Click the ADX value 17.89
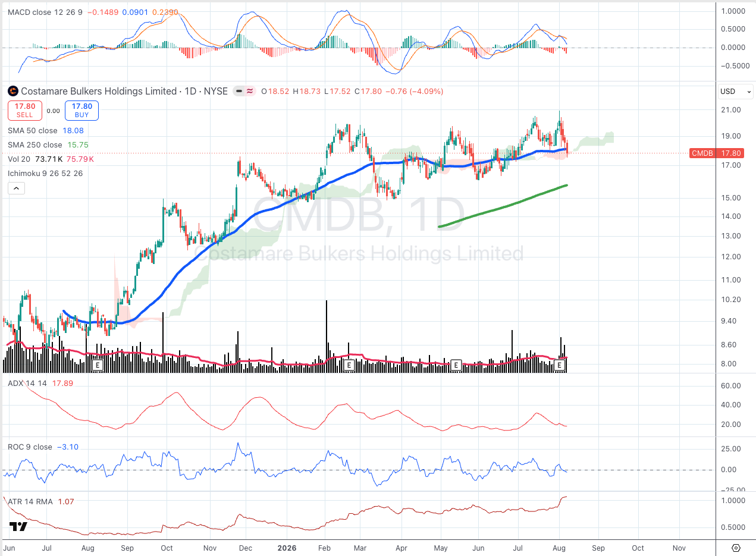The height and width of the screenshot is (556, 756). click(x=62, y=384)
